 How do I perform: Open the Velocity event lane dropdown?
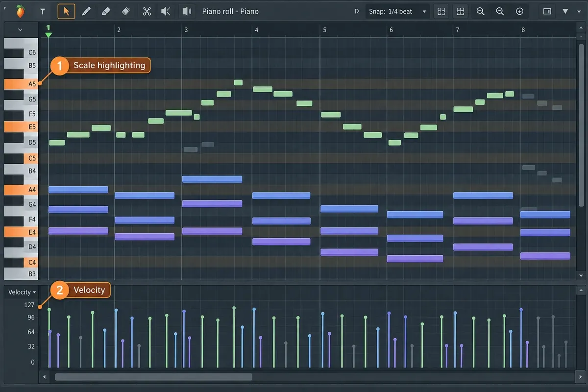point(22,292)
